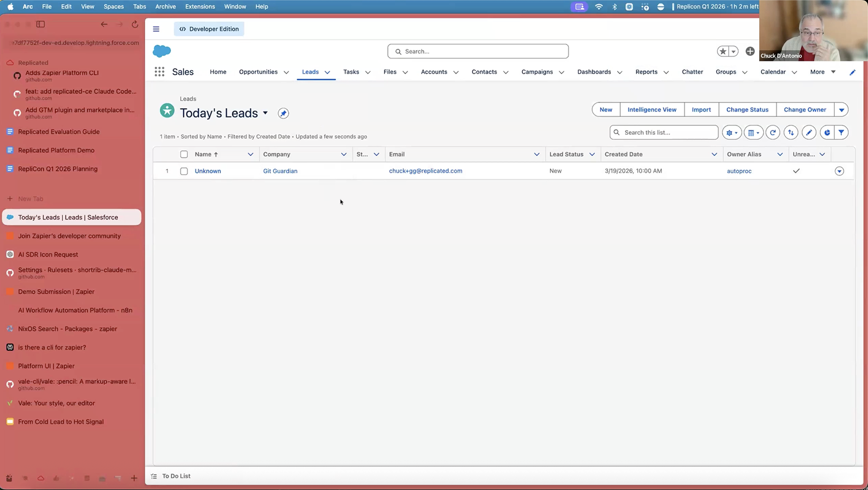Open New Tab in Arc sidebar
The height and width of the screenshot is (490, 868).
point(71,198)
